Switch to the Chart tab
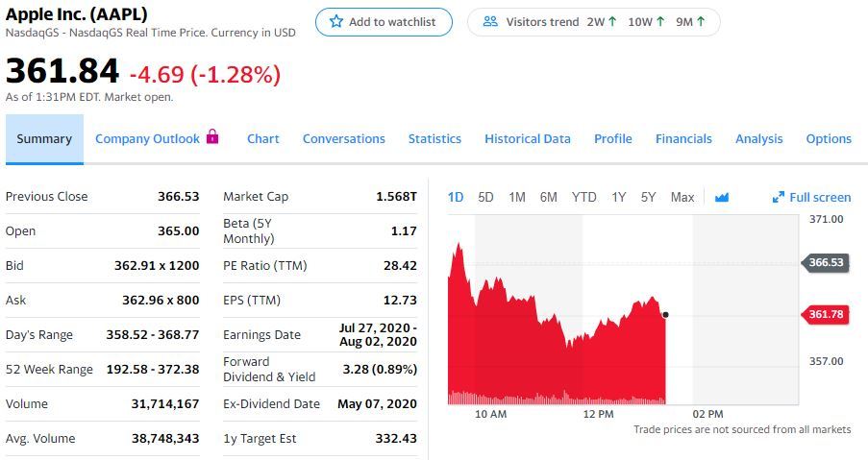This screenshot has height=460, width=868. (262, 139)
